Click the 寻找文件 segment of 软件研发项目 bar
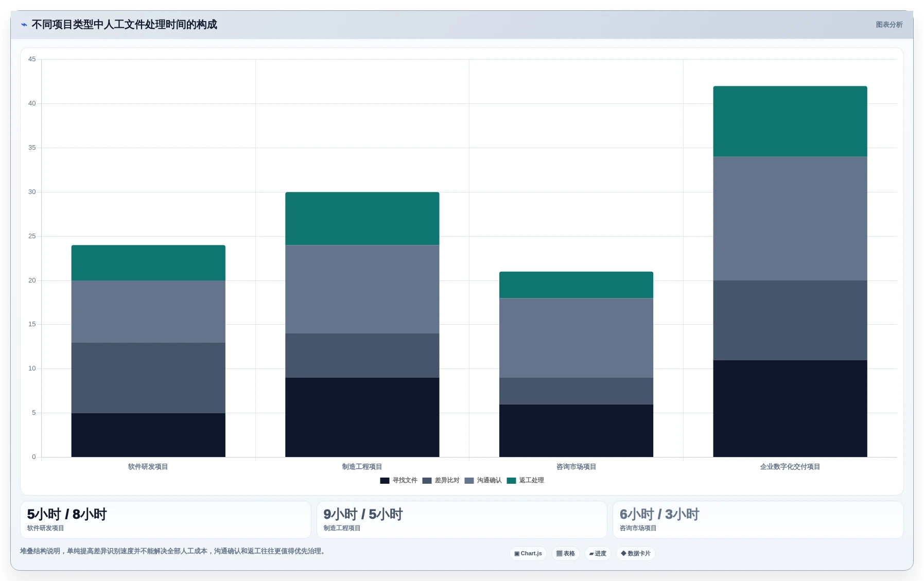Screen dimensions: 924x581 [148, 435]
